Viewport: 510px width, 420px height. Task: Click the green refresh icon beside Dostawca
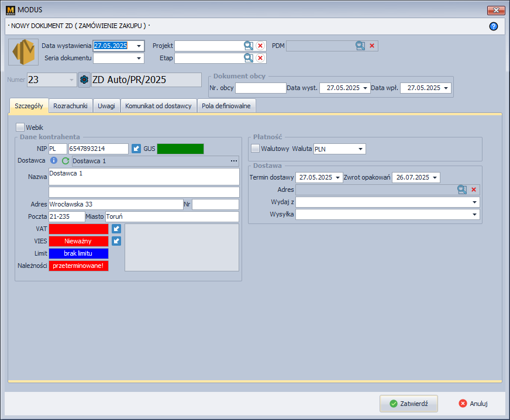[x=66, y=161]
